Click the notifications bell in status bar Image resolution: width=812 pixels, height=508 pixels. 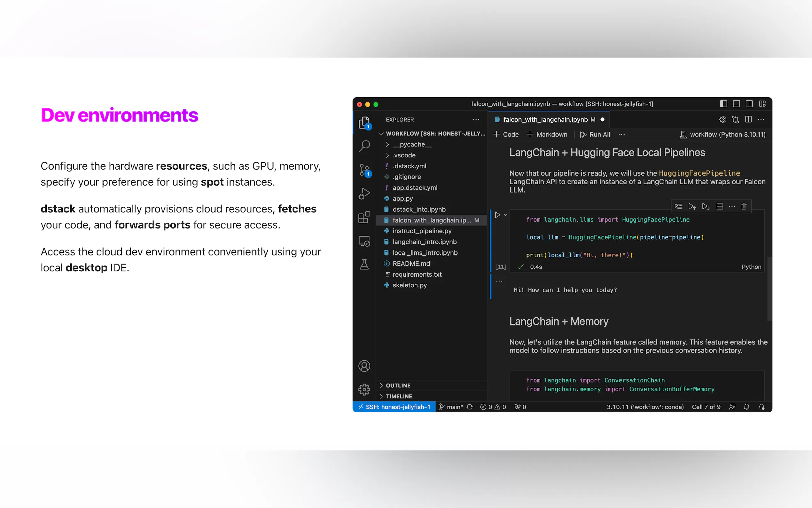[x=746, y=407]
